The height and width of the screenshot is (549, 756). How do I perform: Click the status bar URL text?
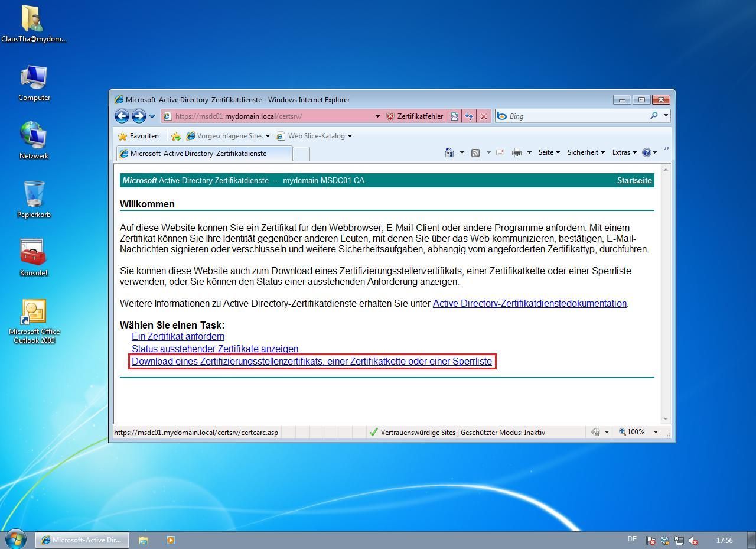[196, 432]
